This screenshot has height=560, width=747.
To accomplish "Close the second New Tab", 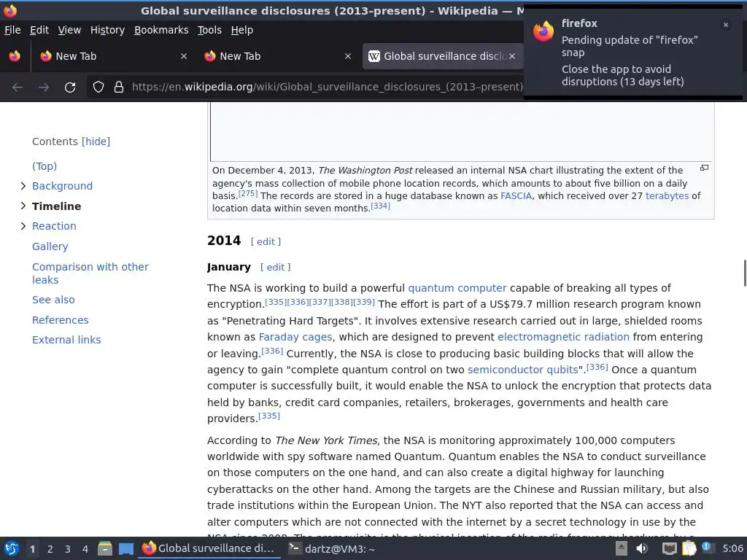I will (348, 56).
